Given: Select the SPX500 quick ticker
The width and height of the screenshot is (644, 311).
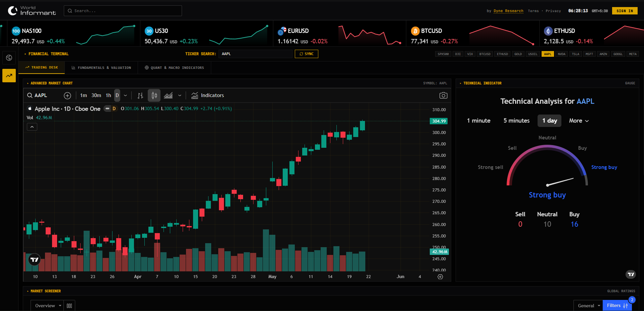Looking at the screenshot, I should tap(443, 54).
